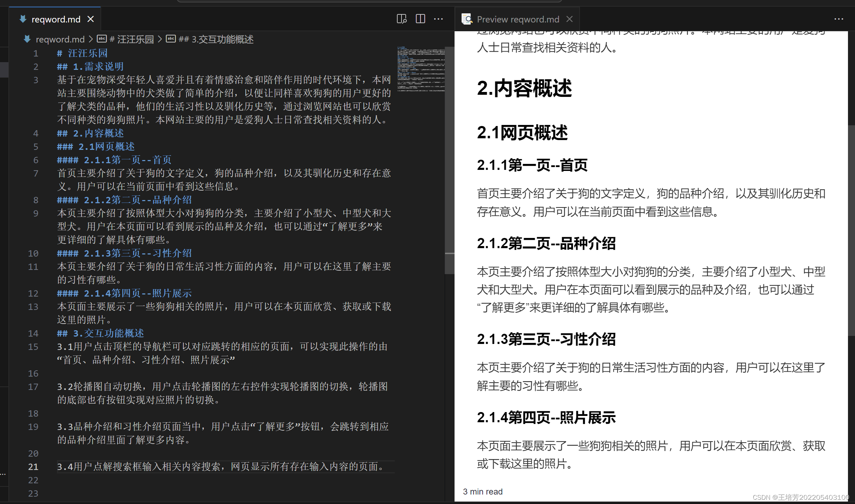Open breadcrumb item '## 3.交互功能概述'

(x=216, y=39)
